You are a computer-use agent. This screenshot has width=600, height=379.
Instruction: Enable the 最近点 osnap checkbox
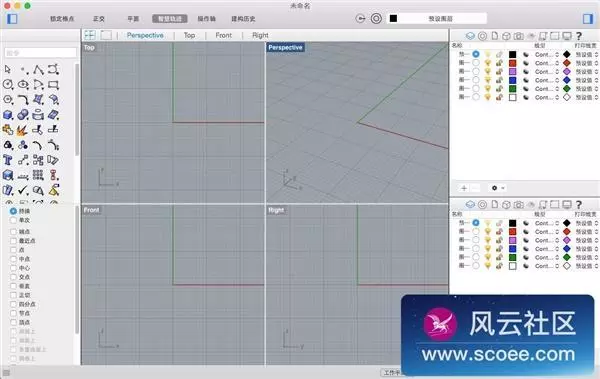click(13, 241)
